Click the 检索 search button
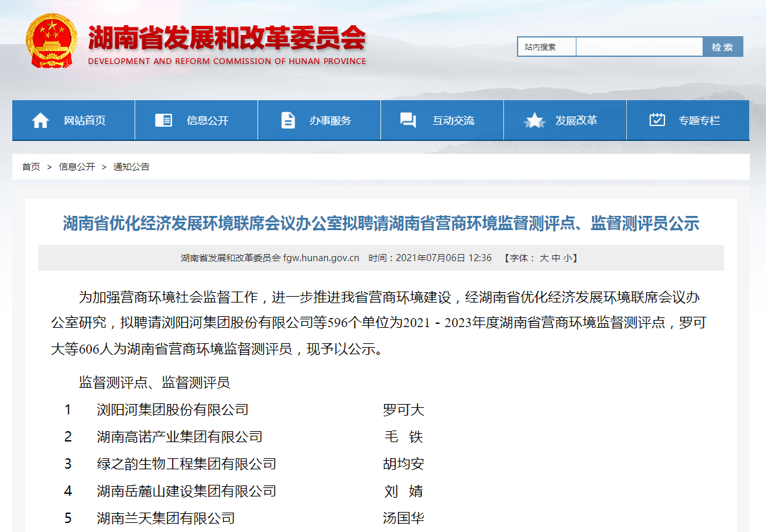The width and height of the screenshot is (766, 532). click(x=723, y=47)
